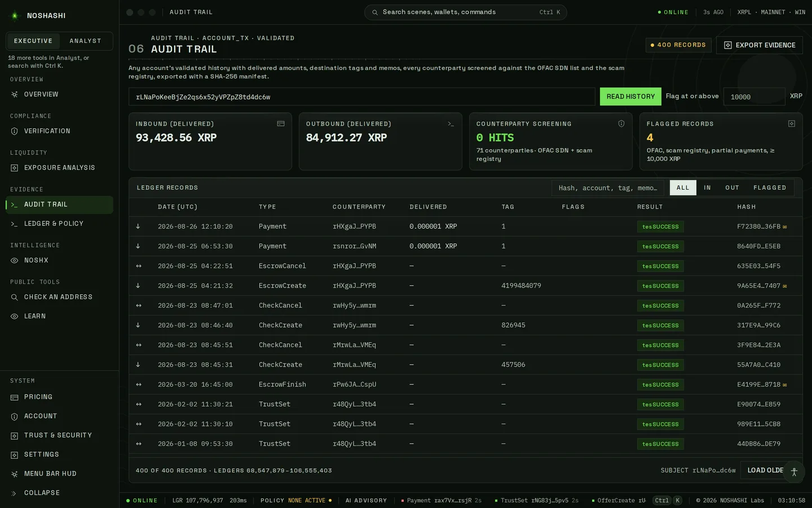Click Export Evidence

pos(760,45)
